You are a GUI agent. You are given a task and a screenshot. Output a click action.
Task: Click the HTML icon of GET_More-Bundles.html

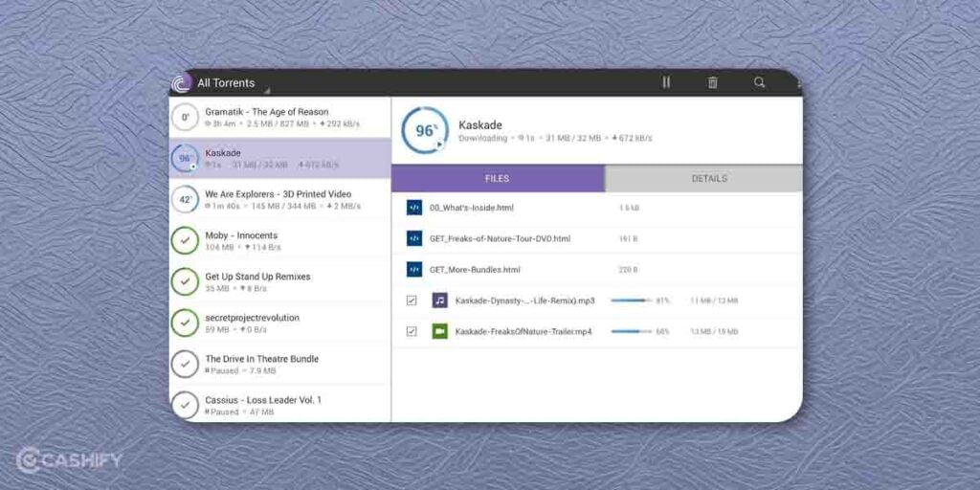point(414,269)
